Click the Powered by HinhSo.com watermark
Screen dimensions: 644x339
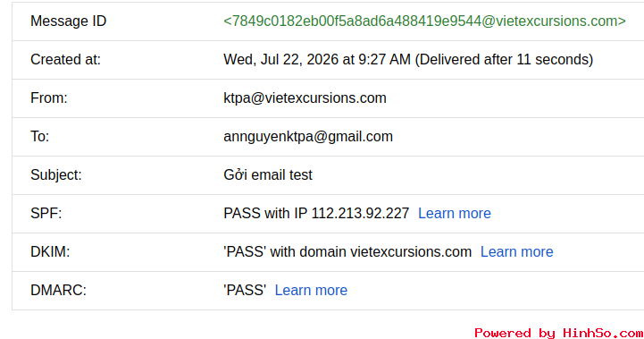click(x=559, y=333)
